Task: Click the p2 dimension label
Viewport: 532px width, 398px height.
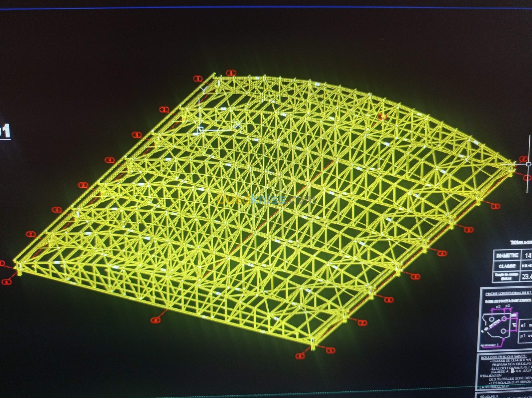Action: pyautogui.click(x=498, y=306)
